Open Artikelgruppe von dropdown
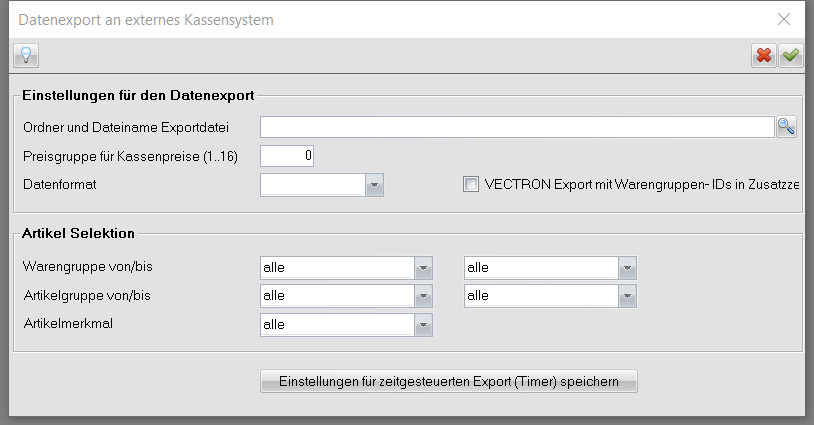The height and width of the screenshot is (425, 814). 423,296
